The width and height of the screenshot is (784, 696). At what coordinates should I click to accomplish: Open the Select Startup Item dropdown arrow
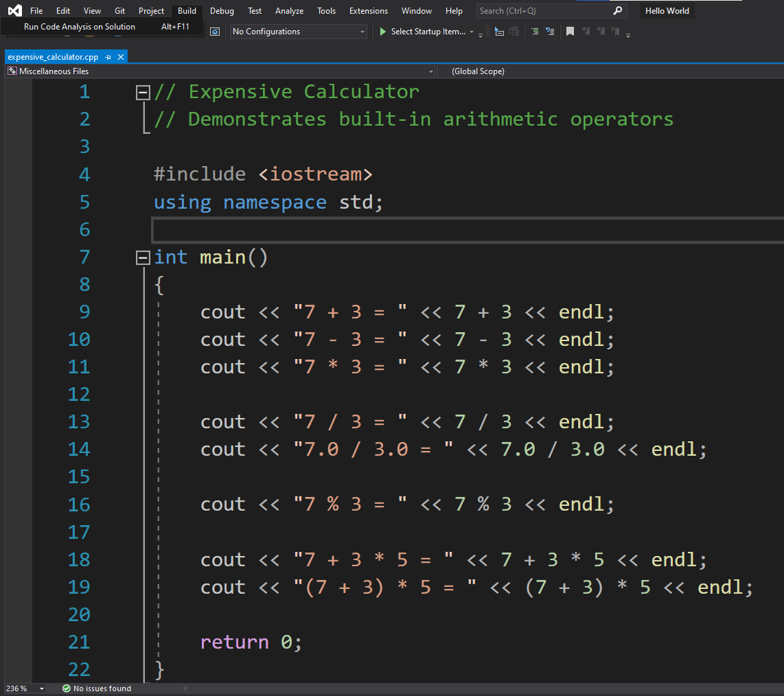[472, 32]
